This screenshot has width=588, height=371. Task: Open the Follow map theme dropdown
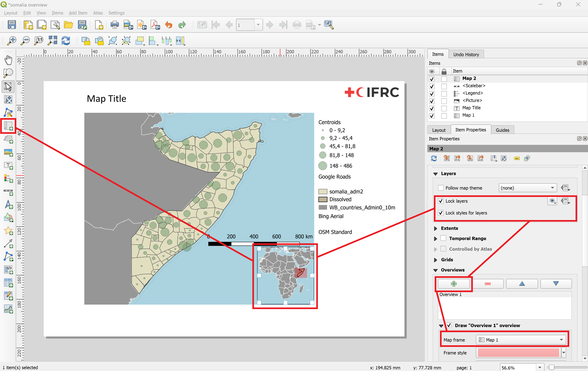click(527, 188)
